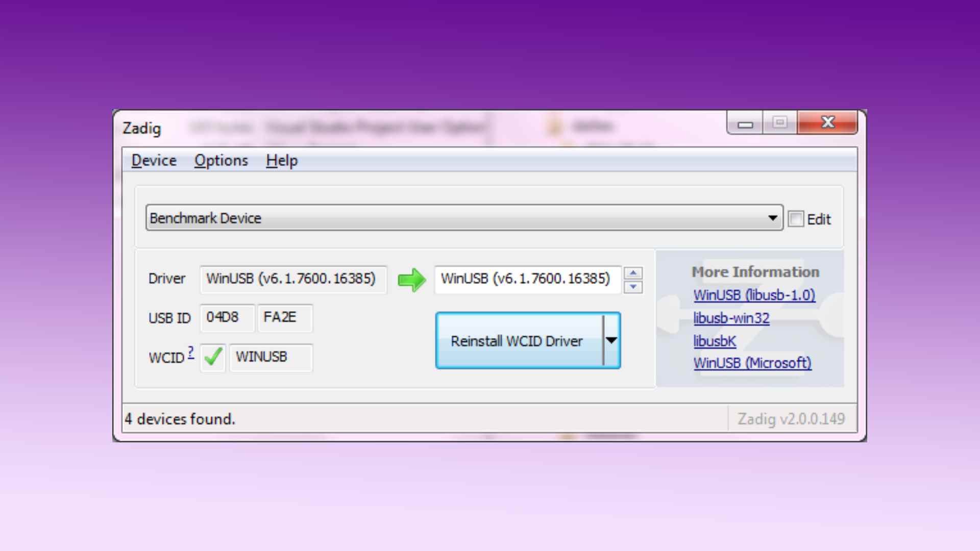The image size is (980, 551).
Task: Click the green arrow icon between drivers
Action: point(411,280)
